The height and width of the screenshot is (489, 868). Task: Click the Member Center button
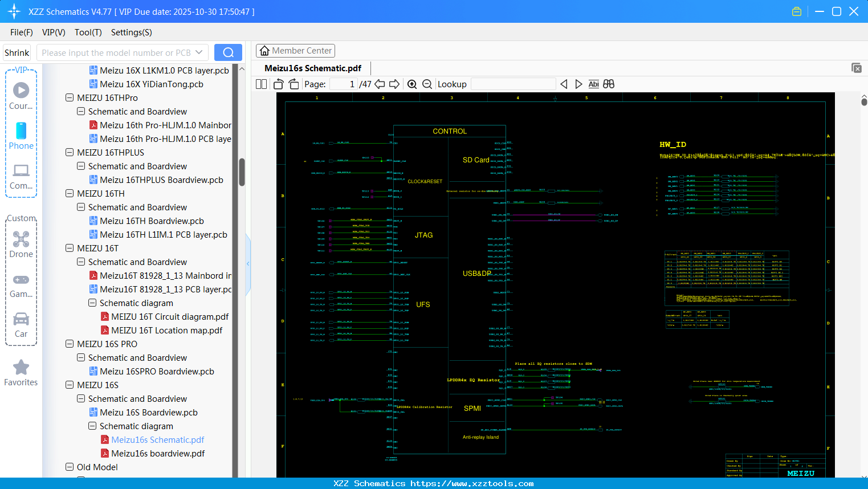coord(295,50)
